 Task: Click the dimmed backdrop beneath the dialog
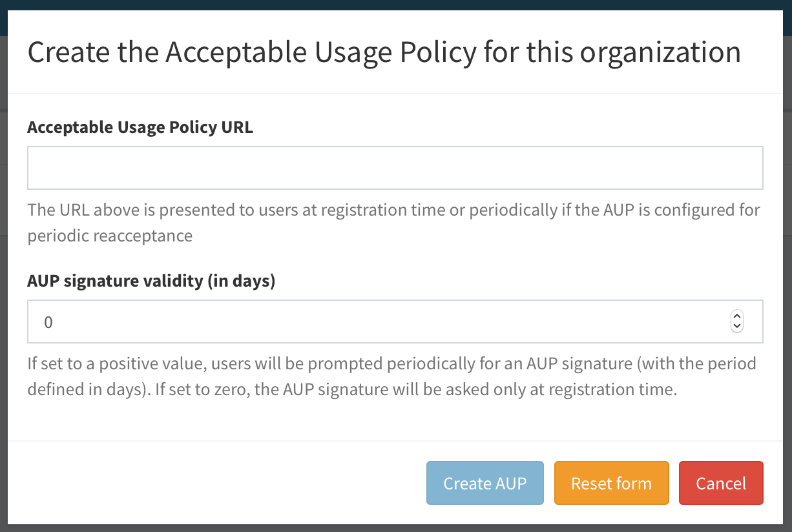click(x=395, y=528)
